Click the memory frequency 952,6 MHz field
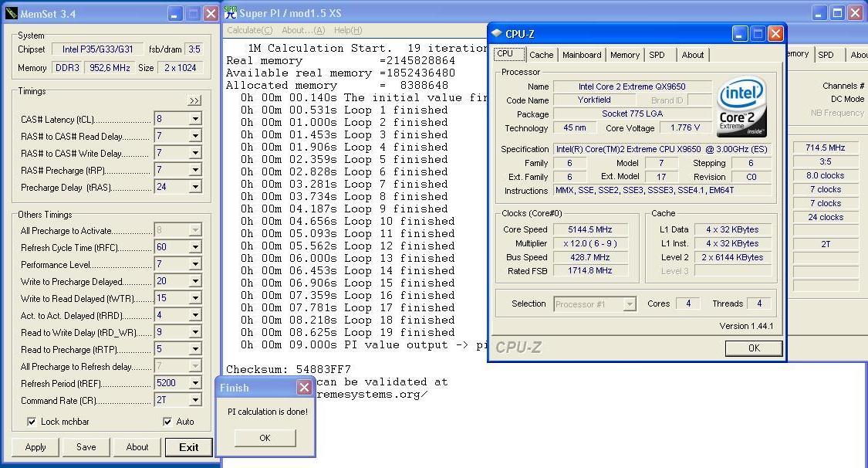 (110, 67)
